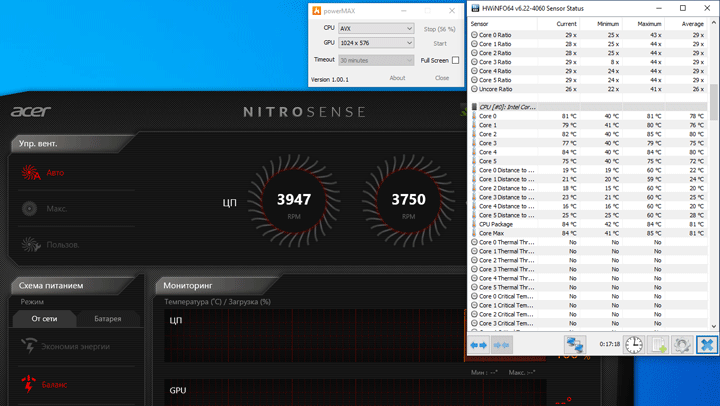Click HWiNFO expand columns blue arrows button
The image size is (720, 406).
pos(478,345)
